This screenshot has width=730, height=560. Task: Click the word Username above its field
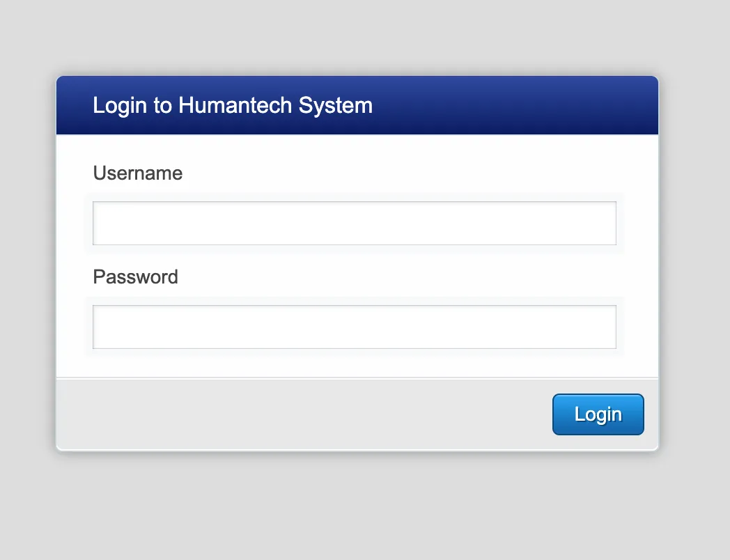[137, 173]
